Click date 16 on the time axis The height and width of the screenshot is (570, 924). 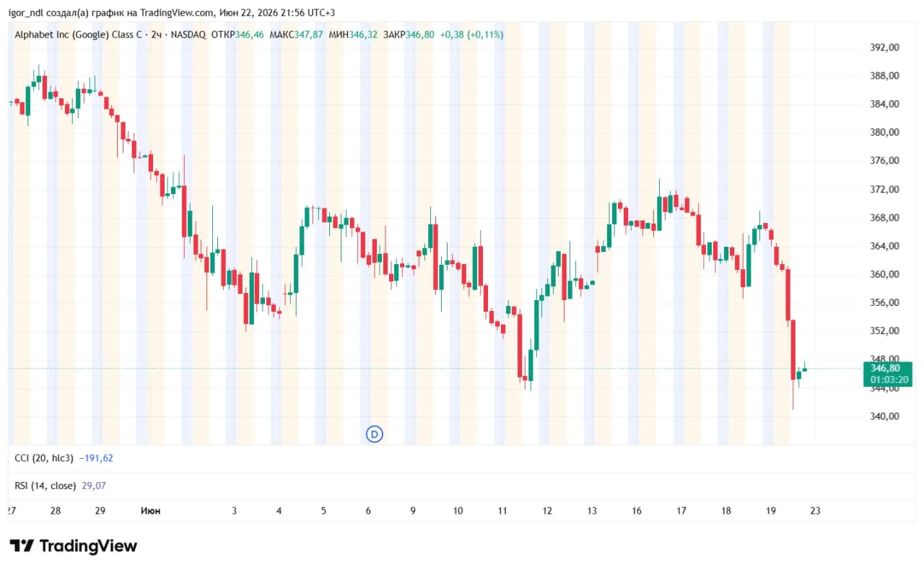637,511
